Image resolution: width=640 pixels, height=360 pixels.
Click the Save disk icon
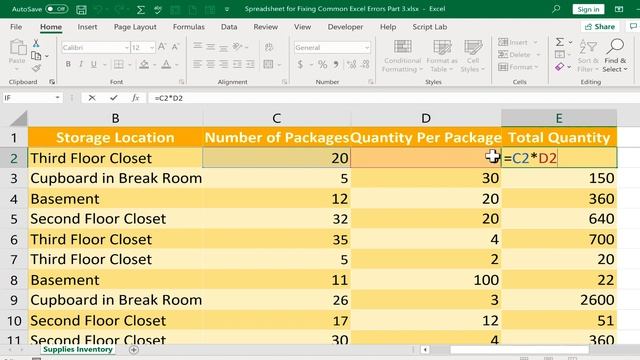coord(81,9)
